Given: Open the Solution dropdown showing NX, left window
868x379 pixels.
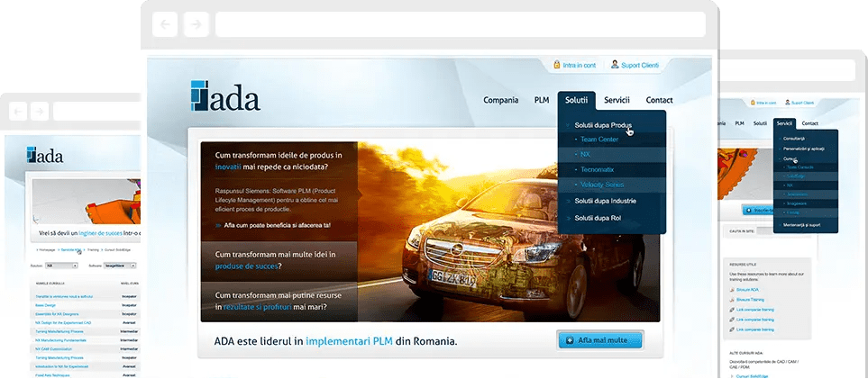Looking at the screenshot, I should pos(61,266).
